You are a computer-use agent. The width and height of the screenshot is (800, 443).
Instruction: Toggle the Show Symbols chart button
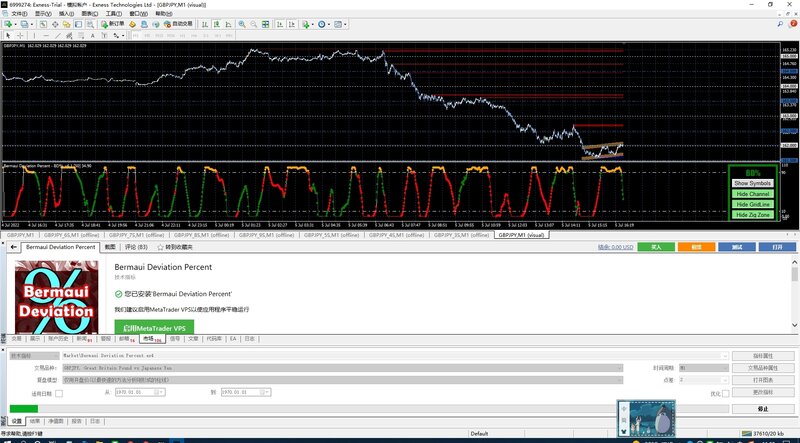point(752,184)
